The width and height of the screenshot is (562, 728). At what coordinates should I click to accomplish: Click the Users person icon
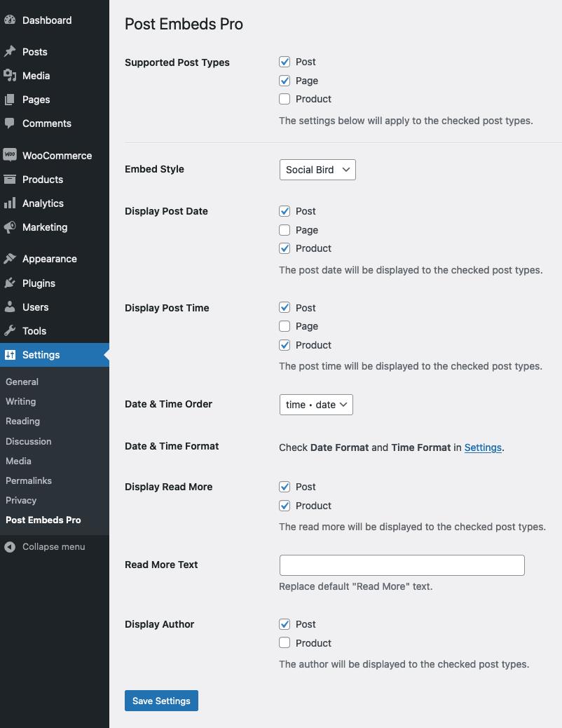point(10,306)
